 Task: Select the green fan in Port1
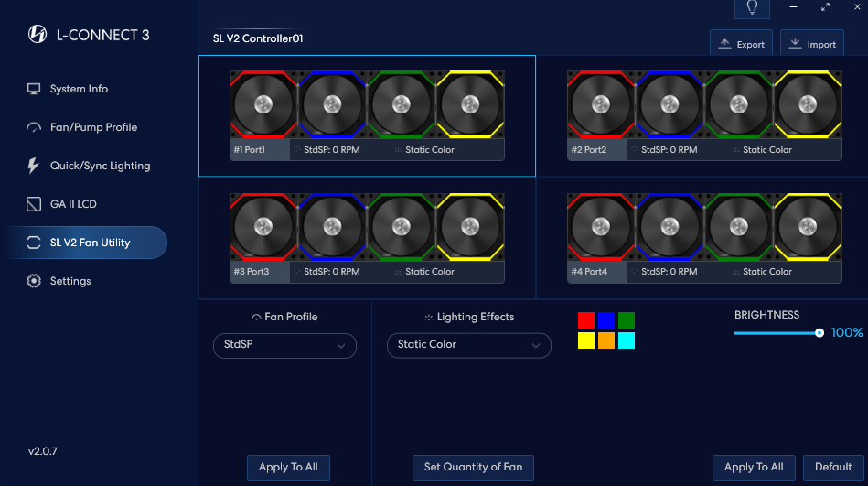click(402, 104)
